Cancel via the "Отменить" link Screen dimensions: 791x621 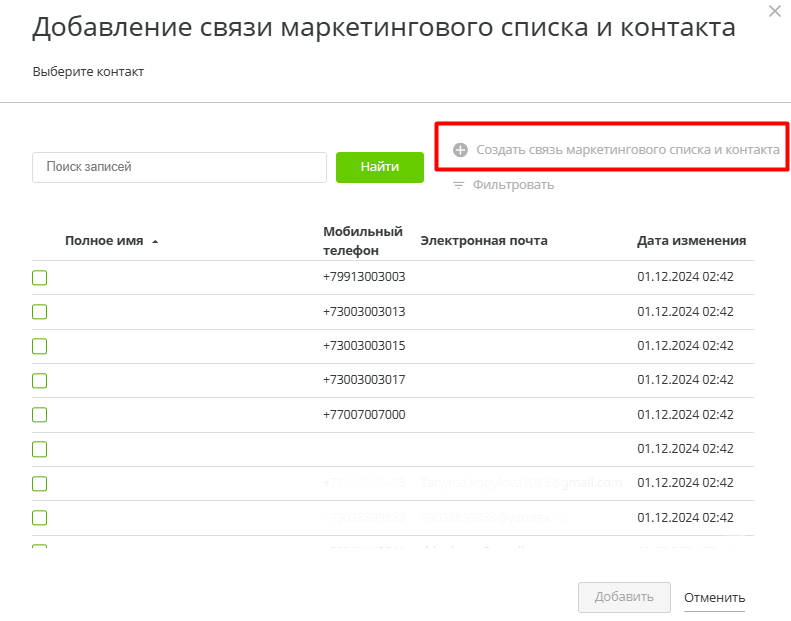tap(714, 598)
